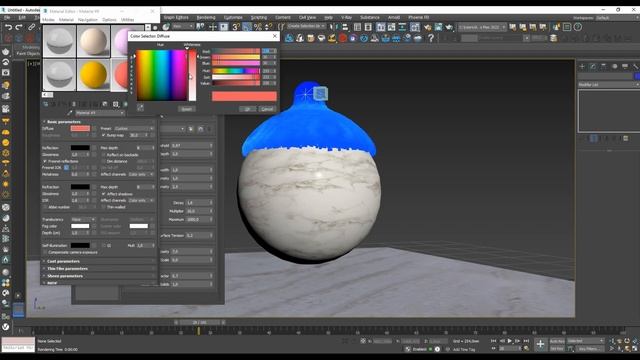Click the light bulb icon in left sidebar
This screenshot has width=640, height=360.
pyautogui.click(x=6, y=85)
